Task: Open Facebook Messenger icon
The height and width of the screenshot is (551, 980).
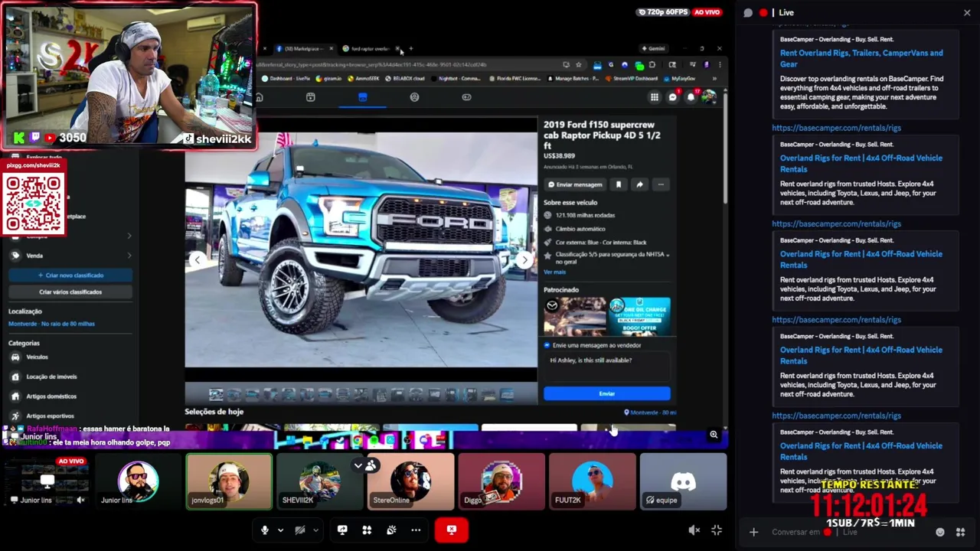Action: tap(673, 97)
